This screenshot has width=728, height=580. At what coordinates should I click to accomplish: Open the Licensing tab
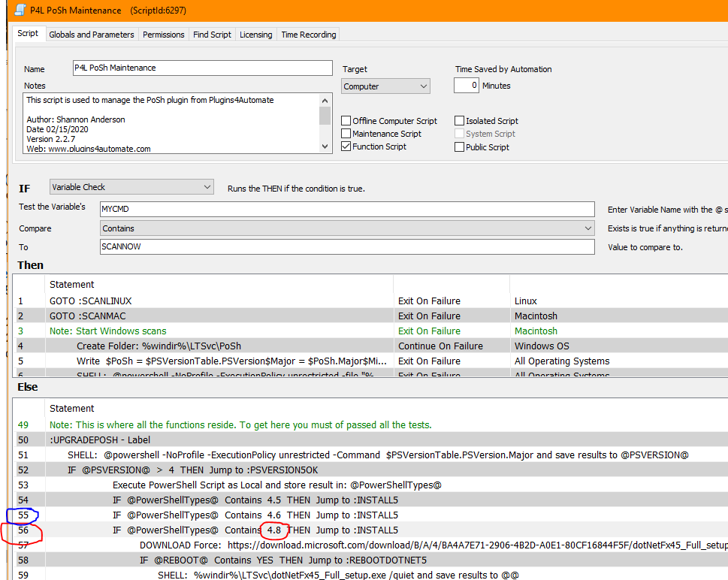tap(255, 35)
